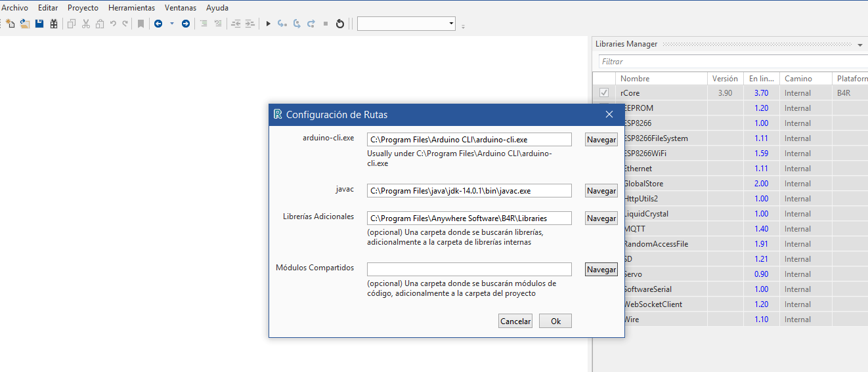This screenshot has width=868, height=372.
Task: Close the Configuración de Rutas dialog
Action: click(609, 115)
